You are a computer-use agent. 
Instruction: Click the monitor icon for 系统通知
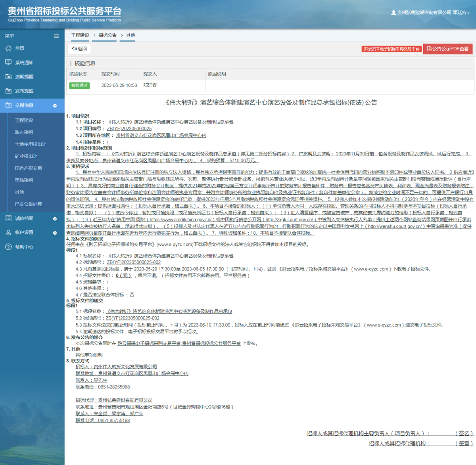[x=8, y=63]
